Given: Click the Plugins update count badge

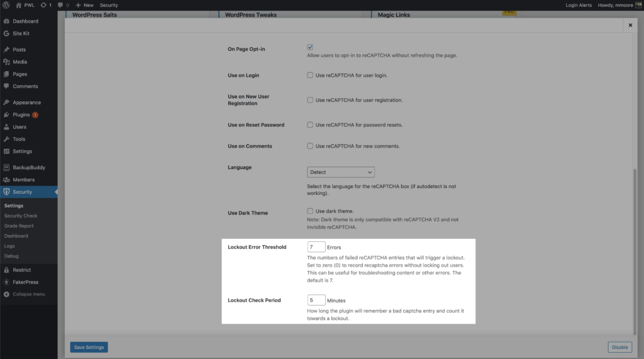Looking at the screenshot, I should click(35, 115).
